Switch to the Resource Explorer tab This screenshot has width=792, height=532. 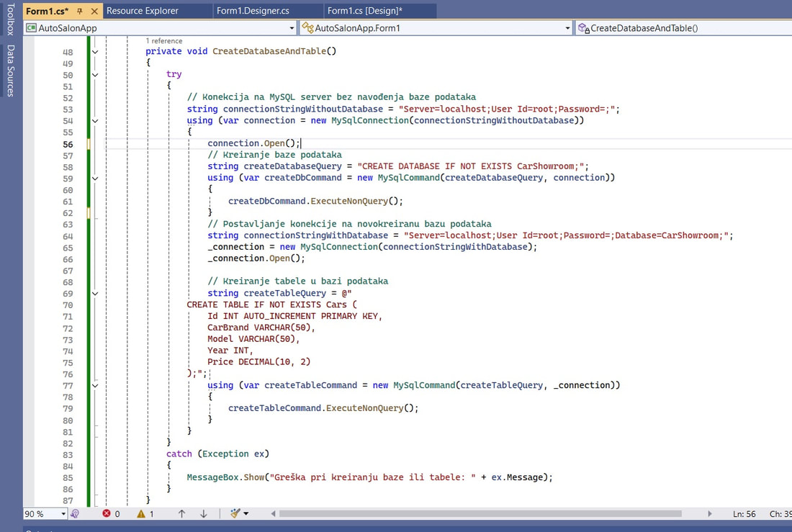click(143, 11)
